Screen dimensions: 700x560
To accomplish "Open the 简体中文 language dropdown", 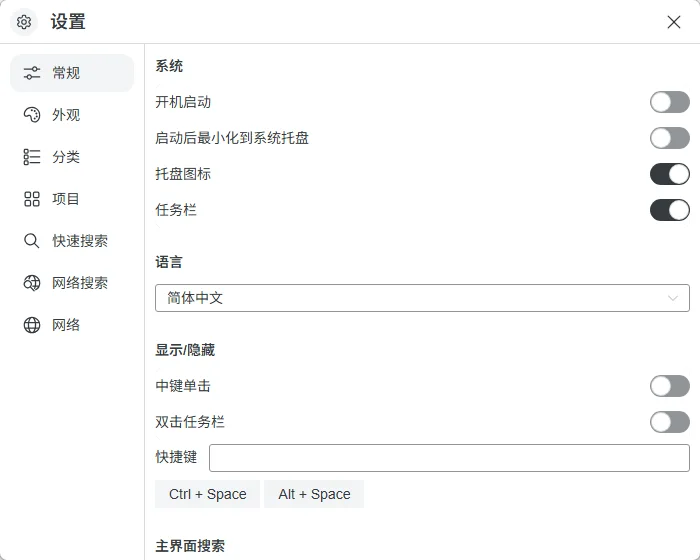I will [422, 298].
